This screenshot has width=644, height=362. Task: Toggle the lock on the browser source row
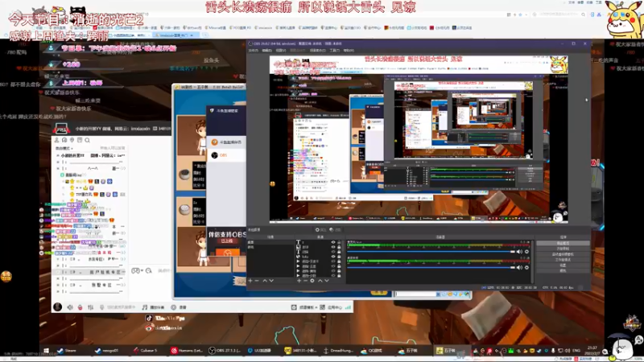(x=339, y=257)
